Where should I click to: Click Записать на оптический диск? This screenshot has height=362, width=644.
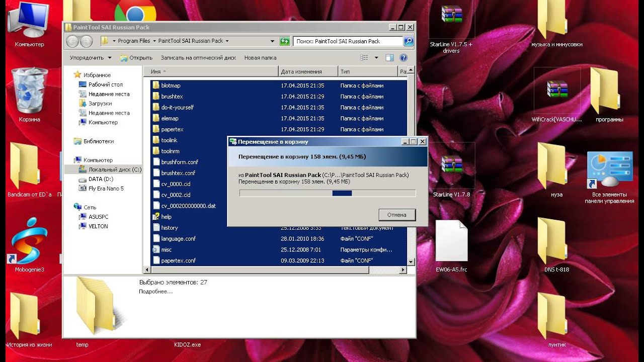(198, 58)
